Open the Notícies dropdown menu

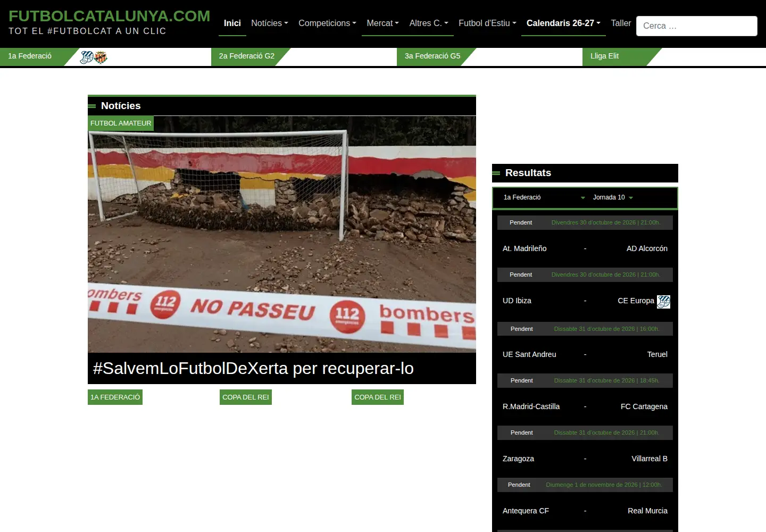pos(270,23)
